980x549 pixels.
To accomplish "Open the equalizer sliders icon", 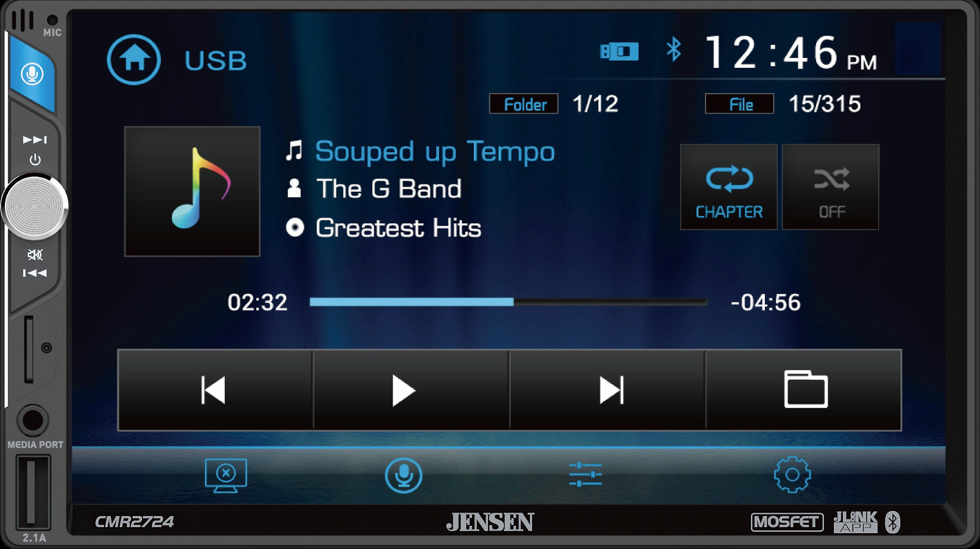I will coord(585,474).
